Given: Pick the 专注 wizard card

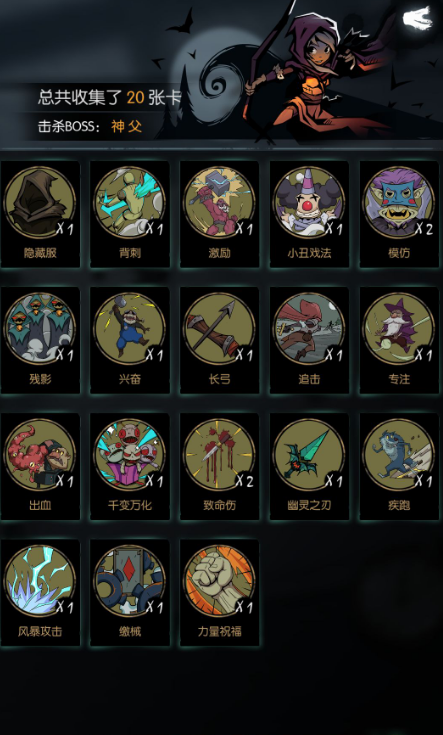Looking at the screenshot, I should (x=399, y=340).
